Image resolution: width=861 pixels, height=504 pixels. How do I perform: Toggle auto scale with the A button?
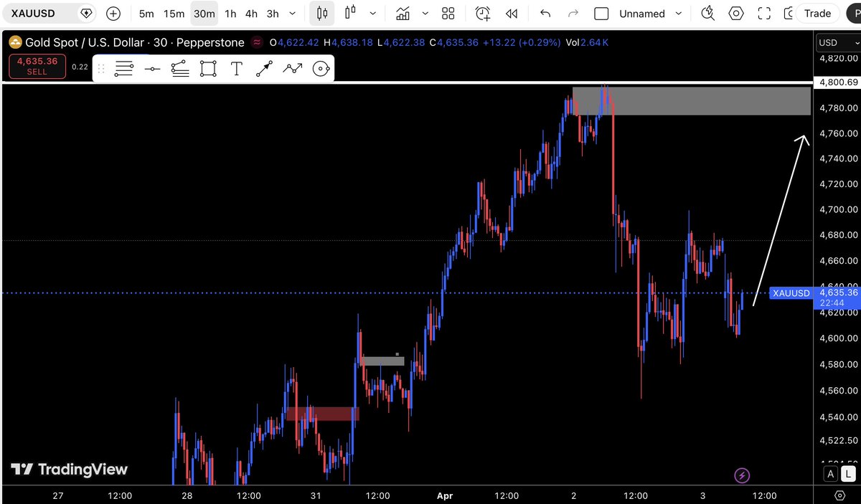click(x=830, y=474)
